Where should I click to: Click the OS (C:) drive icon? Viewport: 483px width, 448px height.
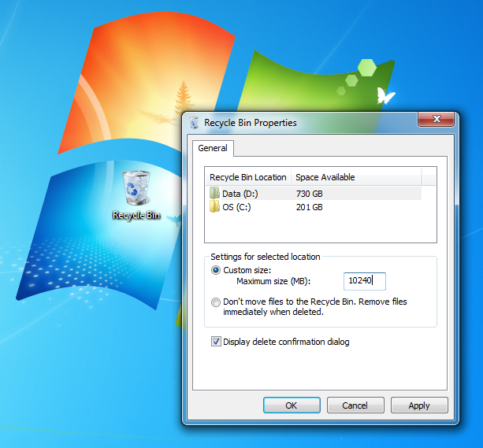[214, 206]
